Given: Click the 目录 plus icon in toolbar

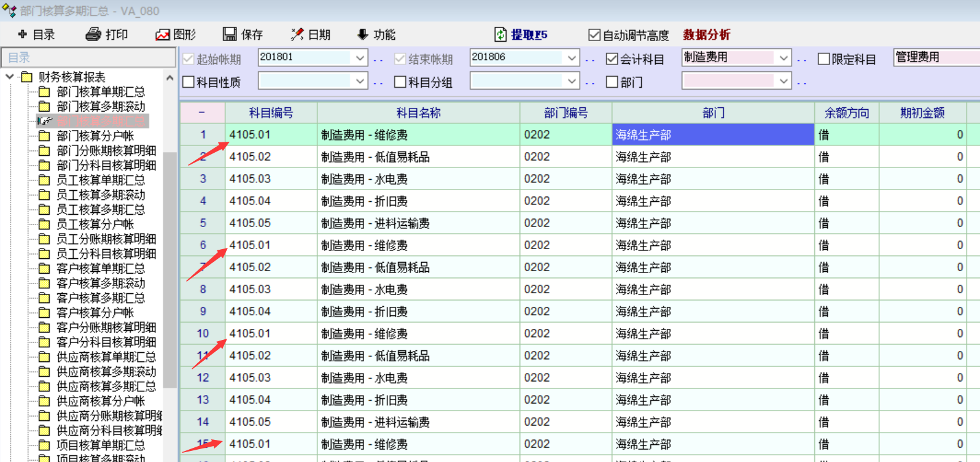Looking at the screenshot, I should click(23, 34).
